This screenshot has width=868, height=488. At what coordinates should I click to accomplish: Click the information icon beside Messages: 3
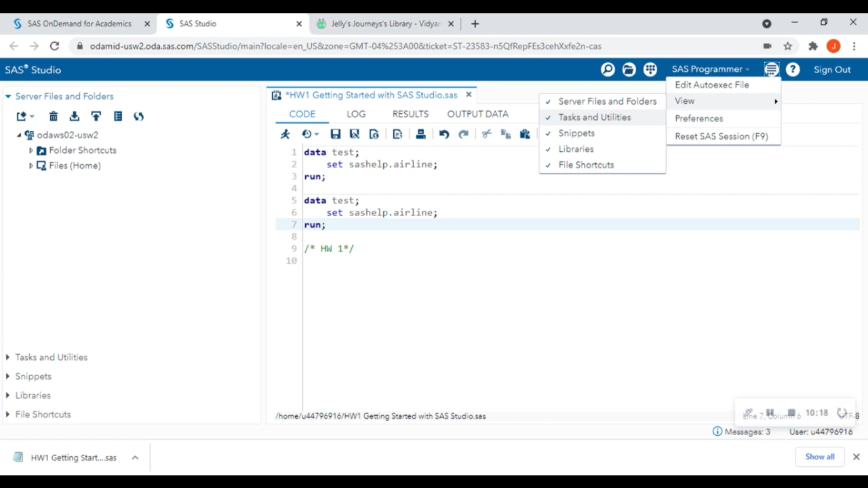(717, 432)
